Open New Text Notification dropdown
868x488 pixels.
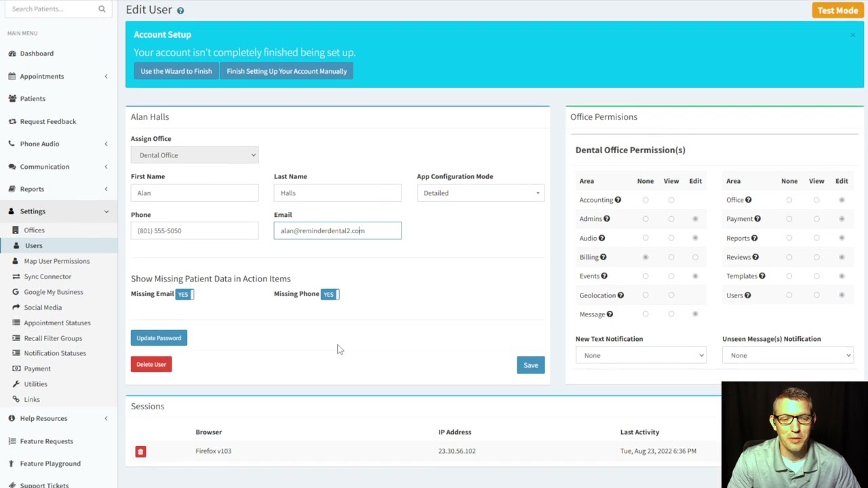tap(641, 355)
